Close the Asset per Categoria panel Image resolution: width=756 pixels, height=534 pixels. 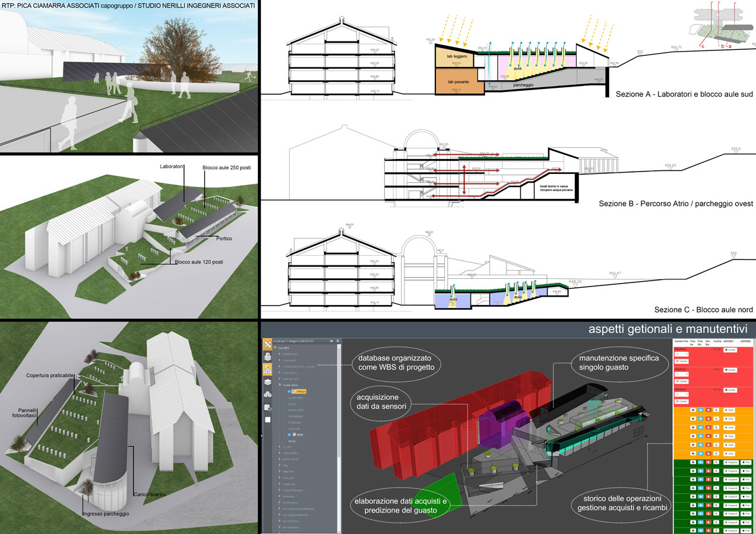[338, 341]
